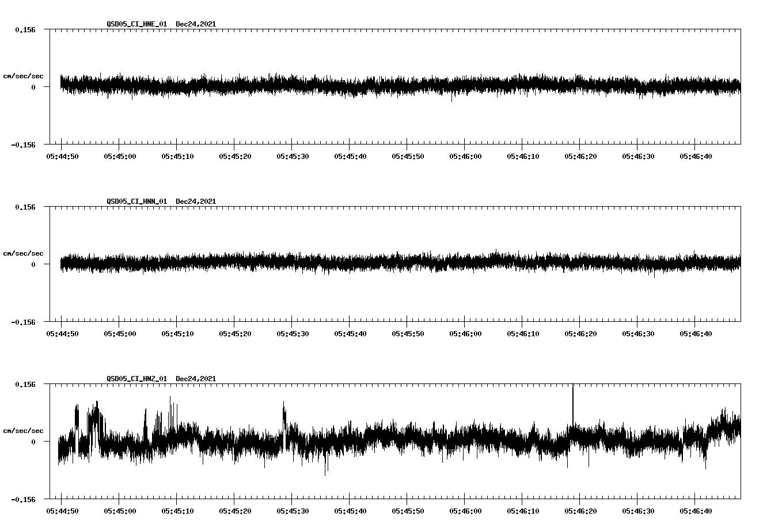The image size is (782, 532).
Task: Click the zero axis label on HNE plot
Action: click(x=33, y=88)
